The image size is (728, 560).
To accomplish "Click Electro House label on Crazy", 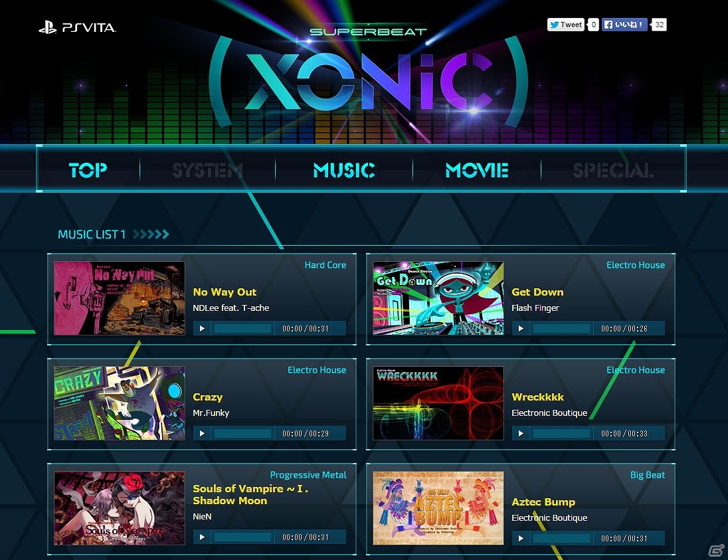I will coord(317,370).
